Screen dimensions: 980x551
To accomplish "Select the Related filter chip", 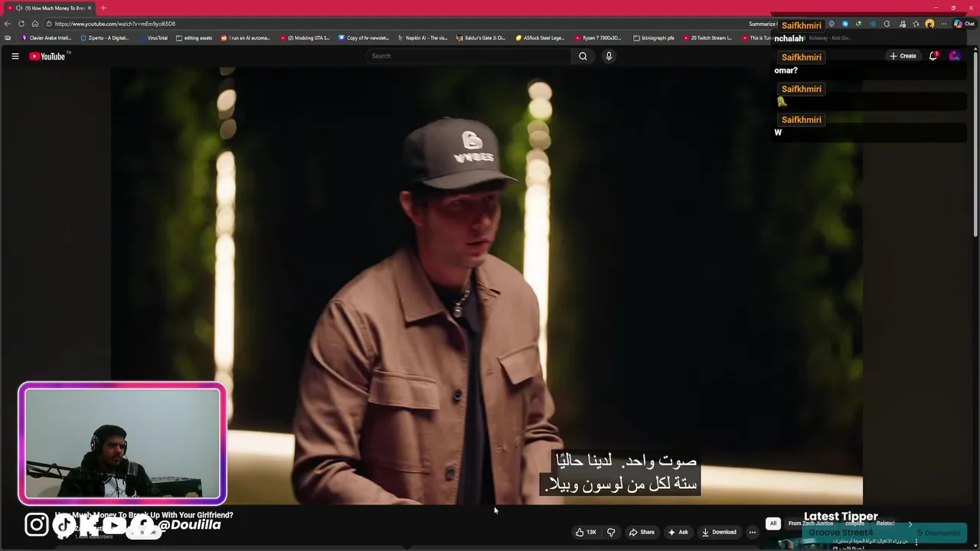I will [885, 523].
